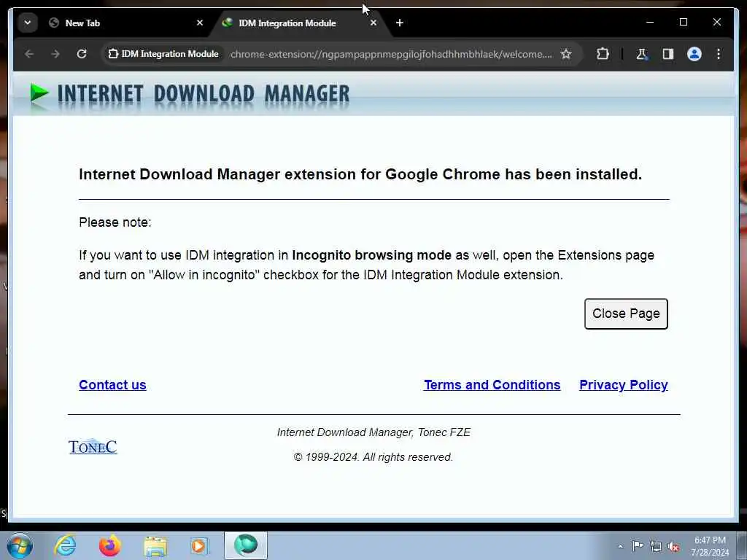Open the Chrome profile avatar
This screenshot has height=560, width=747.
tap(694, 54)
